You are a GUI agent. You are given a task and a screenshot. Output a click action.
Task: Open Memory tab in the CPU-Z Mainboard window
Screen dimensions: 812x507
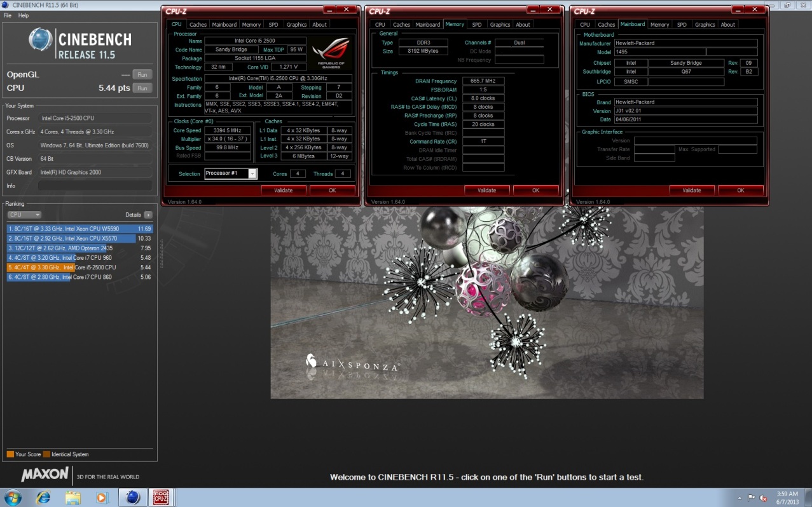coord(659,25)
